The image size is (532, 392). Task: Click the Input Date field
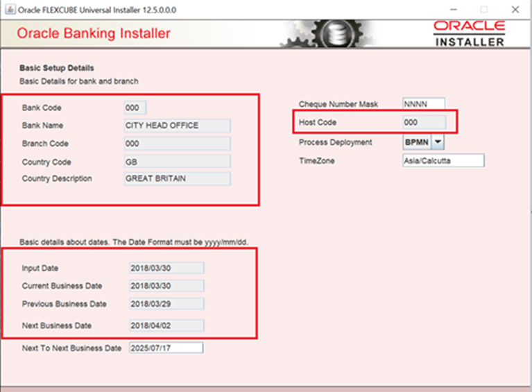(x=166, y=268)
